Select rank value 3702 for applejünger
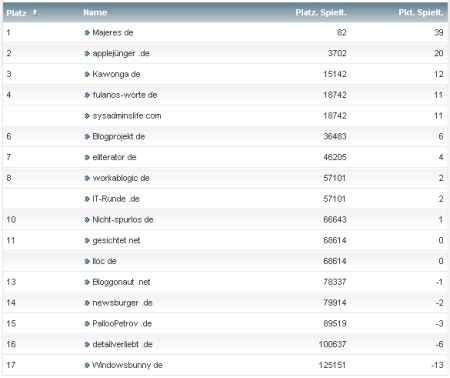The width and height of the screenshot is (450, 378). pos(337,53)
